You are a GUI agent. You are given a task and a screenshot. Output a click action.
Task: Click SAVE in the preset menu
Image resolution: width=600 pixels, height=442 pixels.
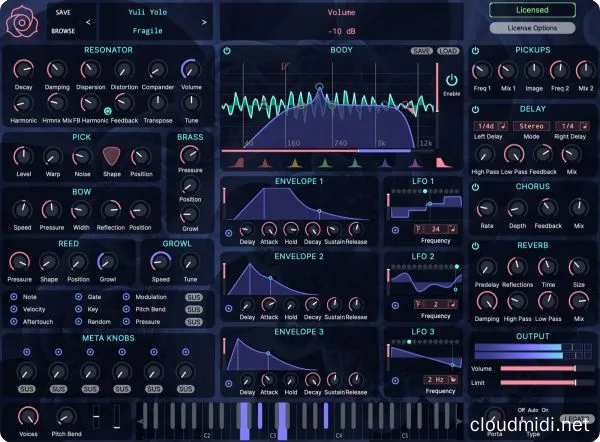click(63, 13)
